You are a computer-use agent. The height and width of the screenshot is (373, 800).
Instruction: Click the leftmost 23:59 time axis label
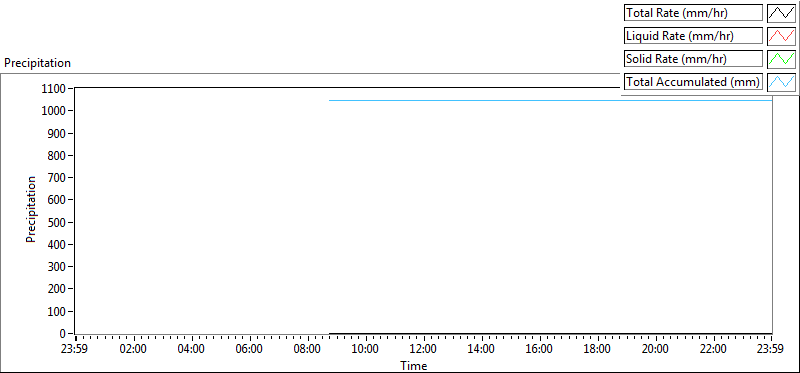(76, 350)
